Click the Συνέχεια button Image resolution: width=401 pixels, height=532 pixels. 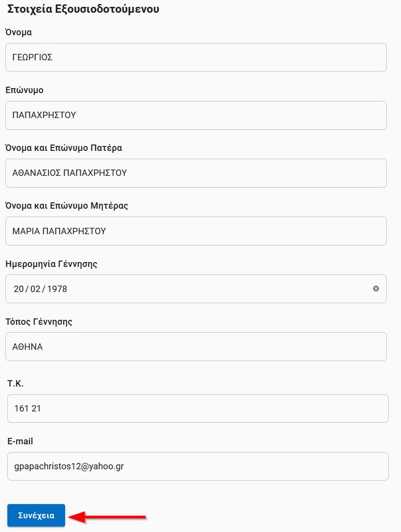coord(36,515)
